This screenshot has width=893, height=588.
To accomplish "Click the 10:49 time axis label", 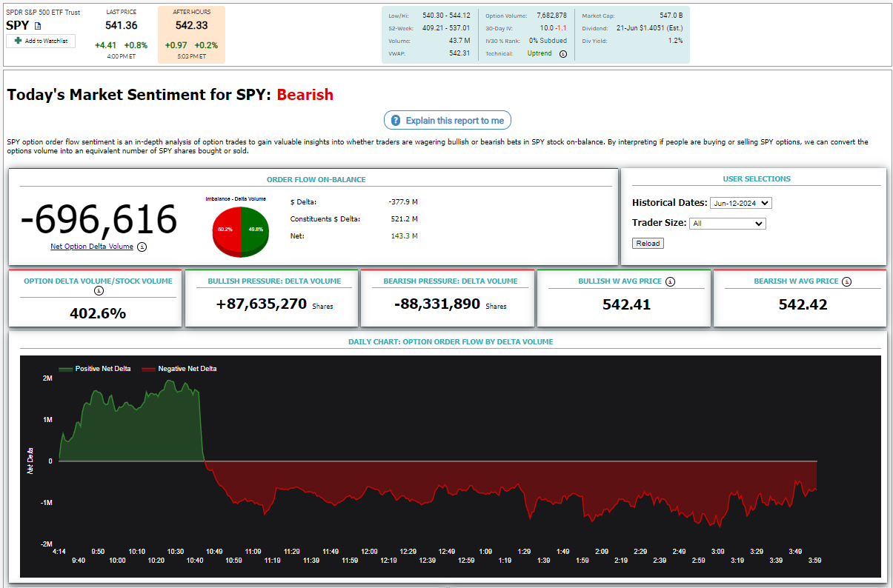I will 214,552.
